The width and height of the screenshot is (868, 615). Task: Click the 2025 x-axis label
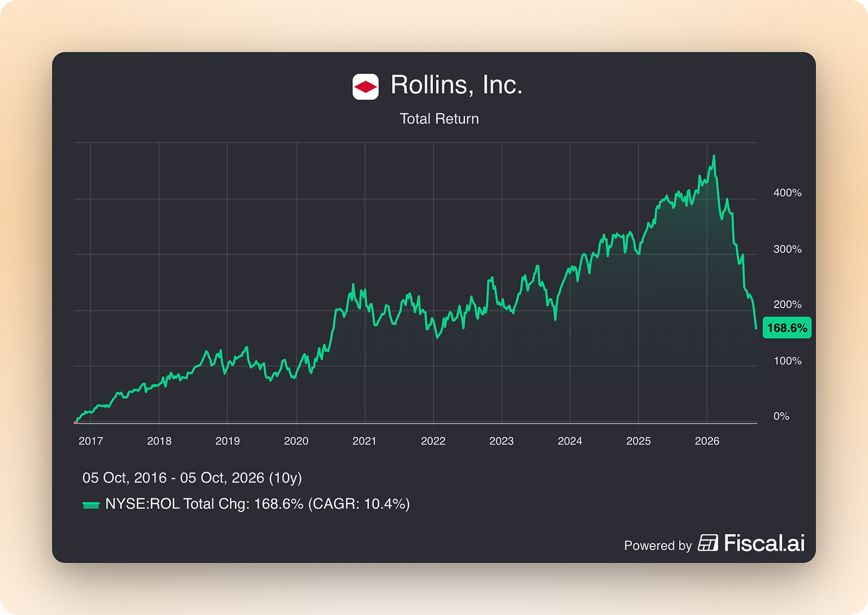pyautogui.click(x=638, y=441)
